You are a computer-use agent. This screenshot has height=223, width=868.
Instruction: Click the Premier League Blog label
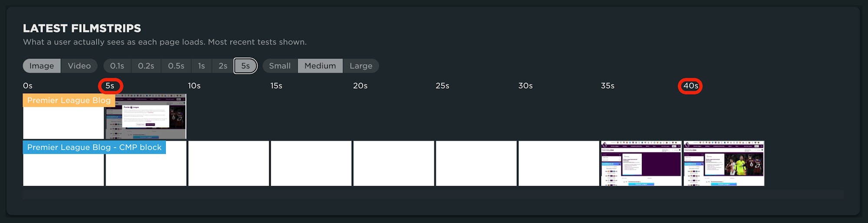[69, 101]
